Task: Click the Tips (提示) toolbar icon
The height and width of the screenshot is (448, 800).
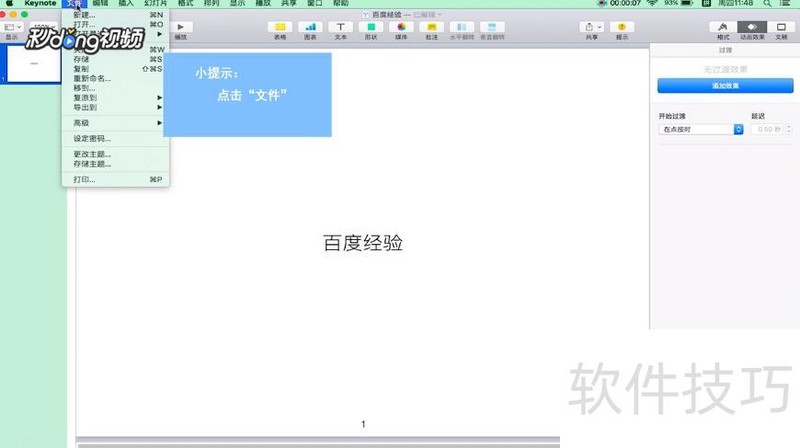Action: pos(622,27)
